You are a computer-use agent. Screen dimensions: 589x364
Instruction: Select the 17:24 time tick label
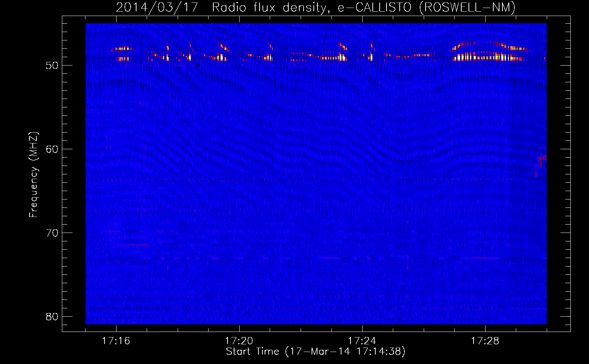(362, 341)
